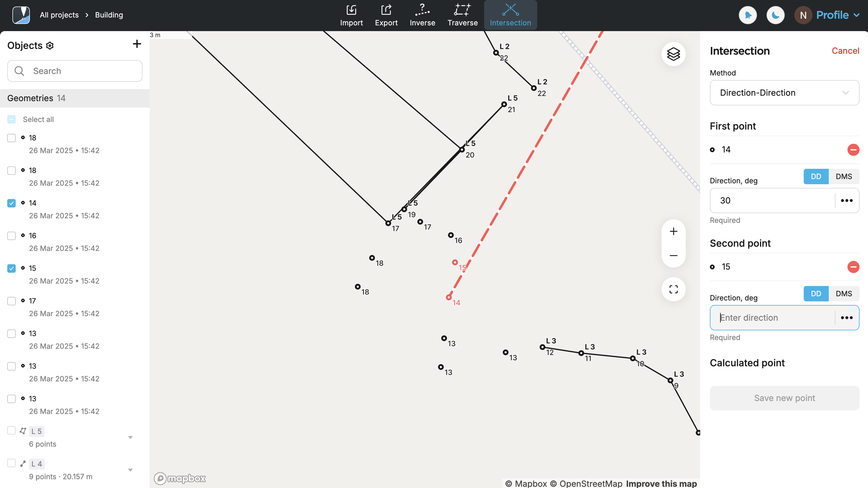The width and height of the screenshot is (868, 488).
Task: Open the Method Direction-Direction dropdown
Action: pos(784,93)
